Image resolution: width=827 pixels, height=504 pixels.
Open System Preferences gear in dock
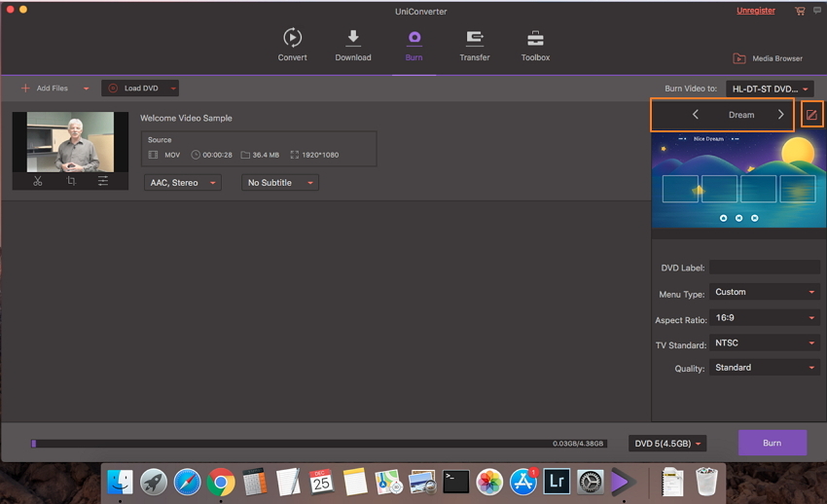pos(591,482)
